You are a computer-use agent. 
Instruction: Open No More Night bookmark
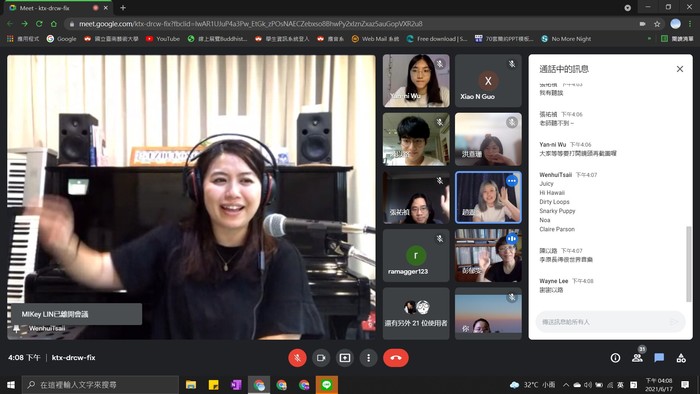point(566,39)
